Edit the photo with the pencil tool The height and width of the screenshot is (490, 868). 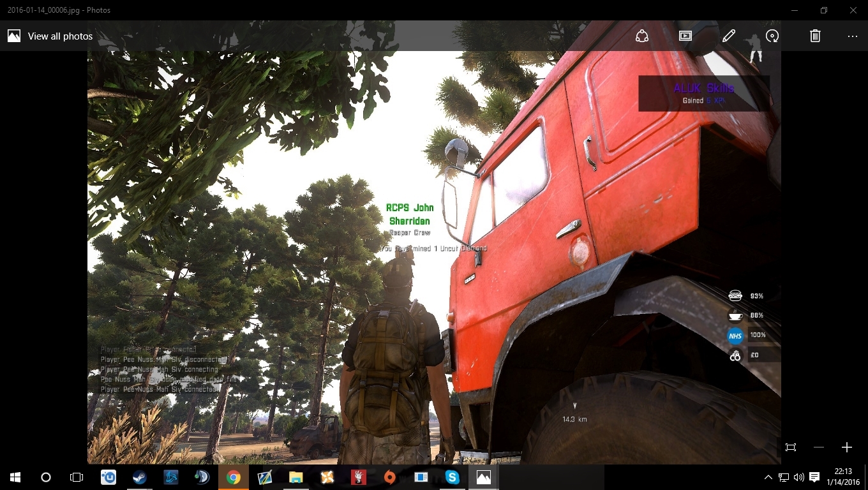(729, 36)
